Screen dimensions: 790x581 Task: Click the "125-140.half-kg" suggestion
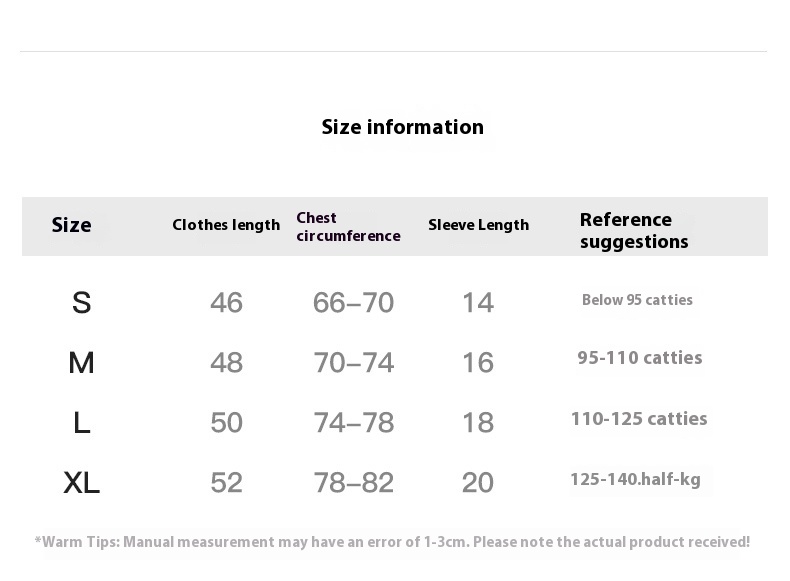[635, 479]
